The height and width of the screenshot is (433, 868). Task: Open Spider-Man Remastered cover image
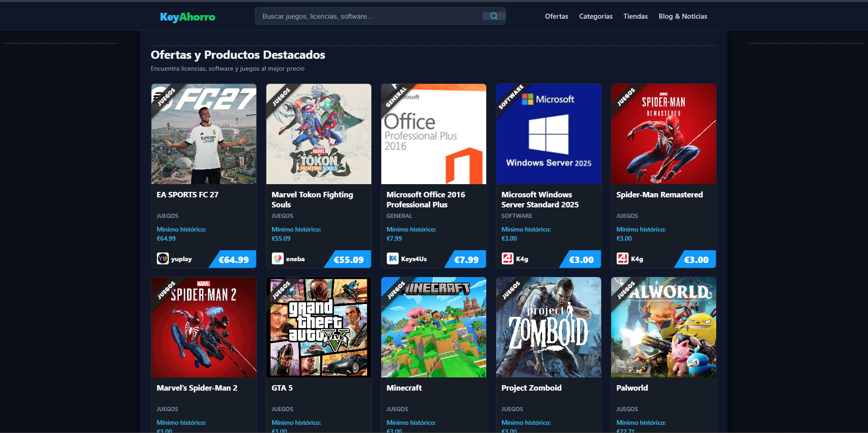tap(664, 134)
